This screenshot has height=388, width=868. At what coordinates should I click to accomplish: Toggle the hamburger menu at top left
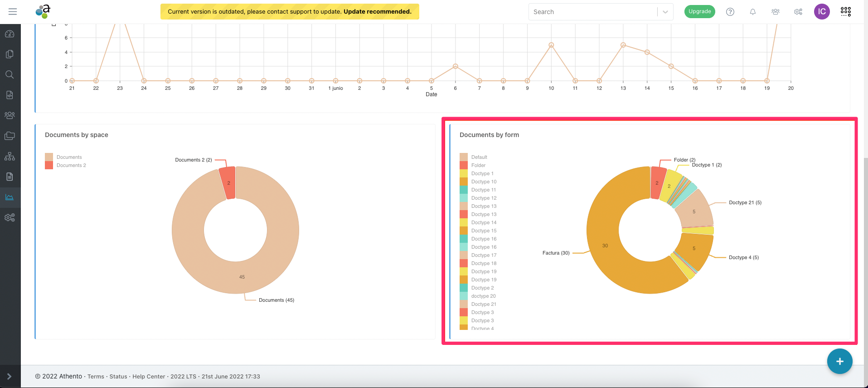(x=13, y=12)
